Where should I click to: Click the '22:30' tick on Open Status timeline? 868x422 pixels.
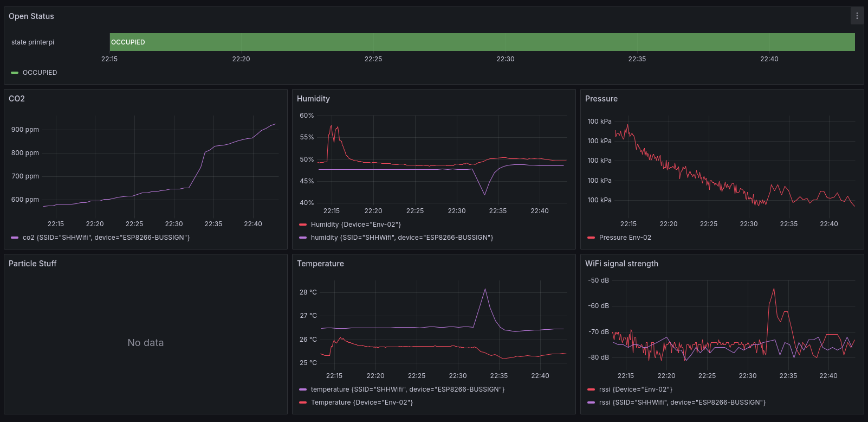click(x=506, y=59)
